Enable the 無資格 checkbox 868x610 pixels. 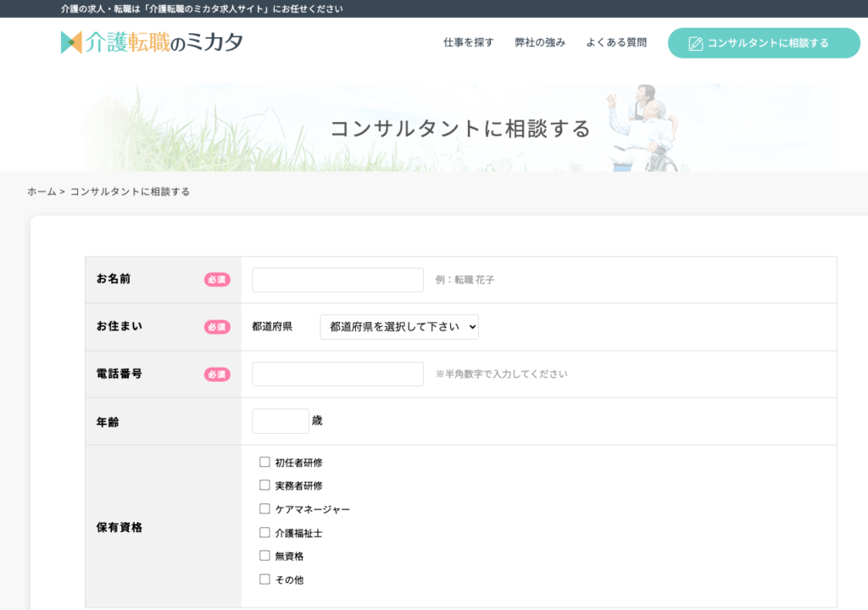pos(264,555)
